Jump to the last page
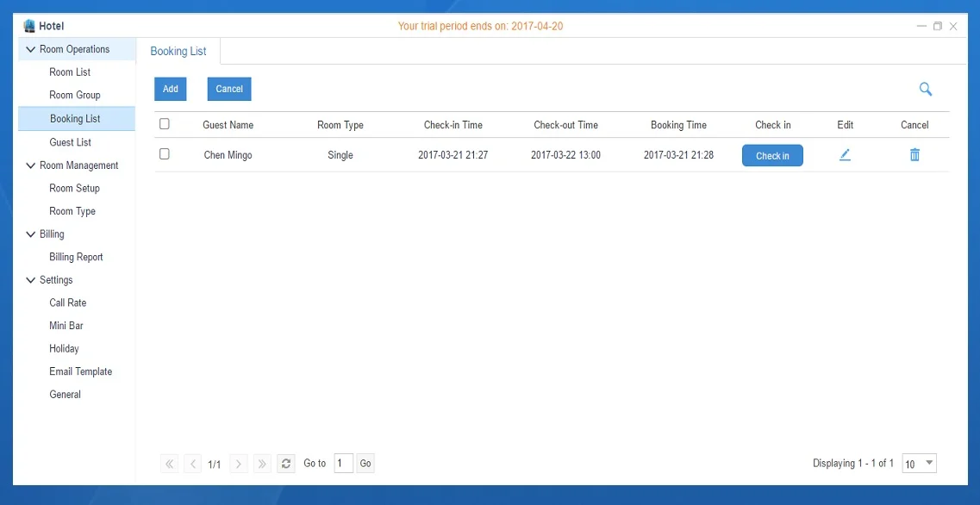The image size is (980, 505). (263, 464)
